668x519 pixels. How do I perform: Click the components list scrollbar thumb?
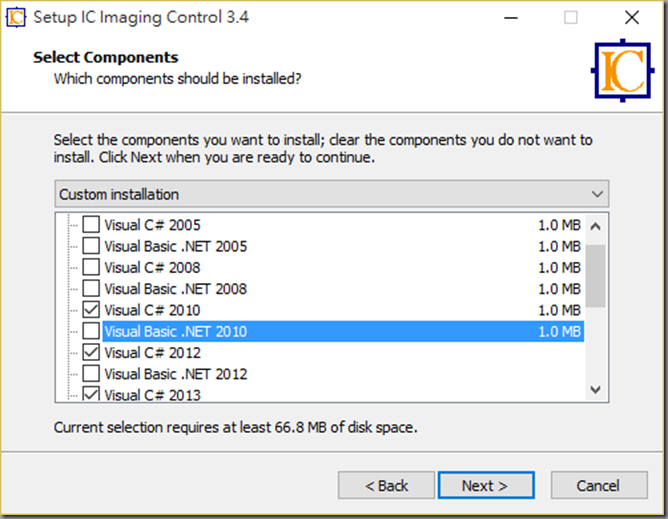[596, 276]
